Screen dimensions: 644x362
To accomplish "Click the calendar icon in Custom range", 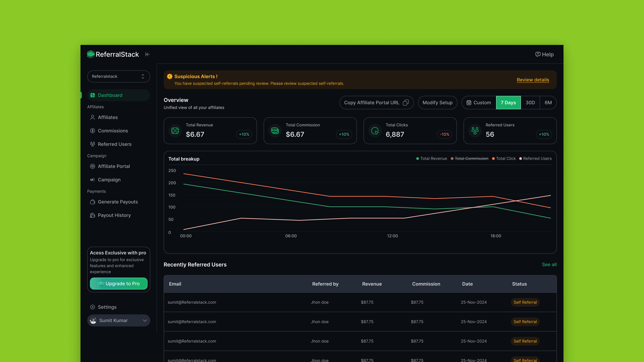I will coord(469,103).
